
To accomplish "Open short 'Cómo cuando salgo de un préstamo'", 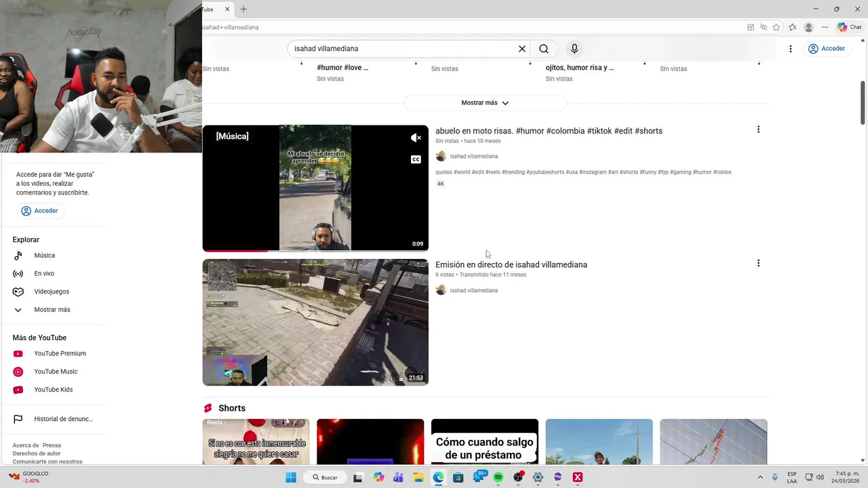I will click(x=485, y=442).
